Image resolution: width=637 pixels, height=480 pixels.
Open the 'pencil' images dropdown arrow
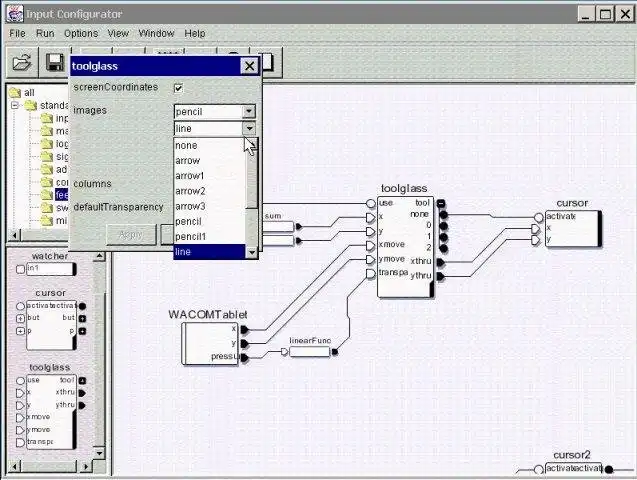pos(249,111)
